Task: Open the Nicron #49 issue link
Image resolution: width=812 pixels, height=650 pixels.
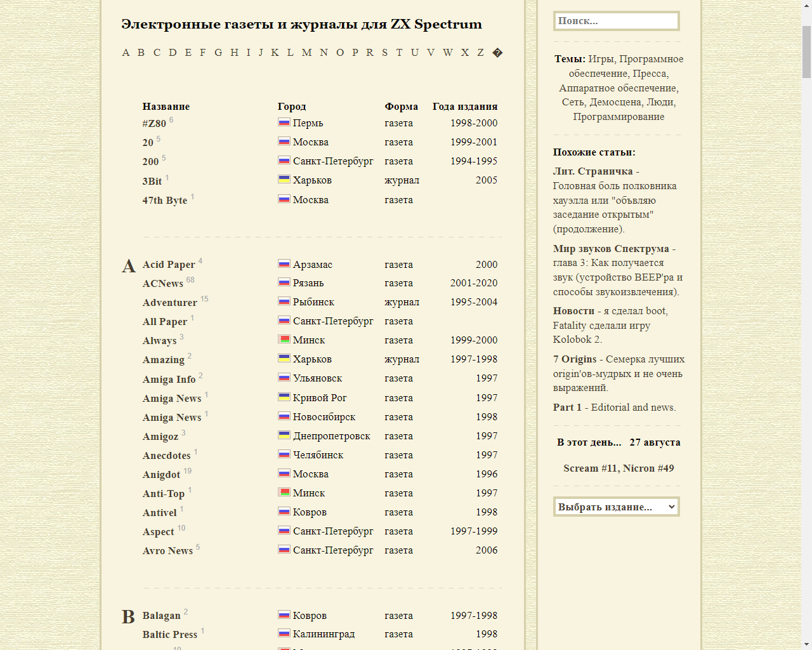Action: click(x=648, y=468)
